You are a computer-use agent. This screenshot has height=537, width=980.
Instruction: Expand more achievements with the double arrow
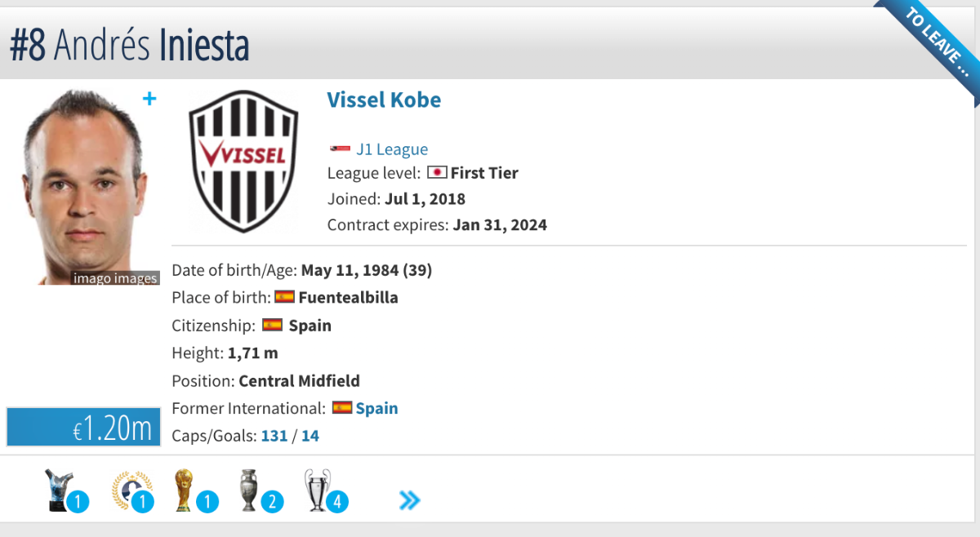[410, 499]
